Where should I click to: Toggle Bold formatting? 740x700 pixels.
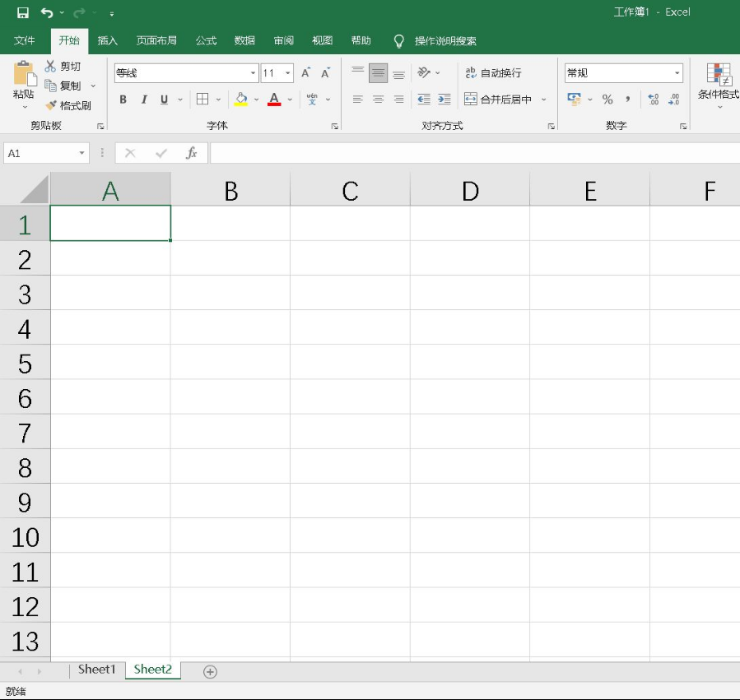click(x=123, y=100)
